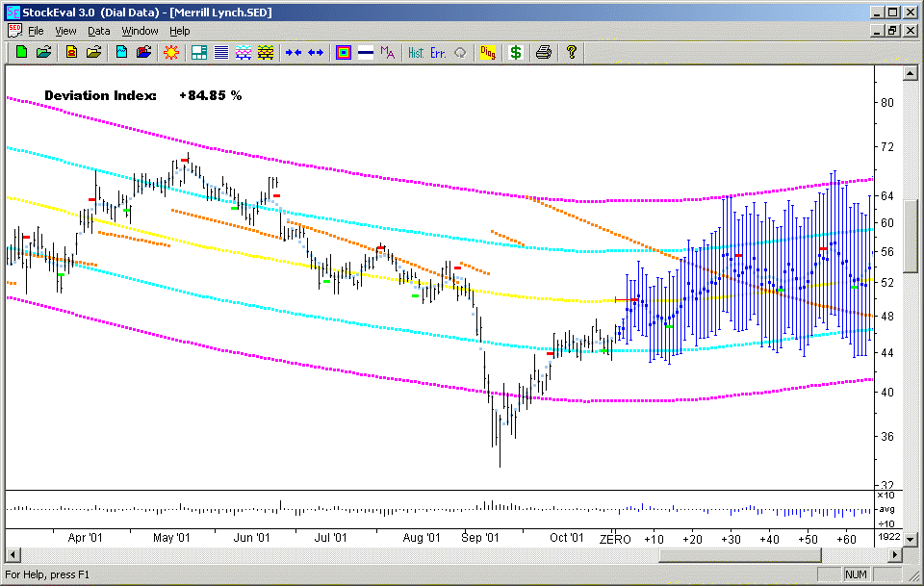Click the horizontal scrollbar thumb
The width and height of the screenshot is (924, 586).
pyautogui.click(x=739, y=554)
